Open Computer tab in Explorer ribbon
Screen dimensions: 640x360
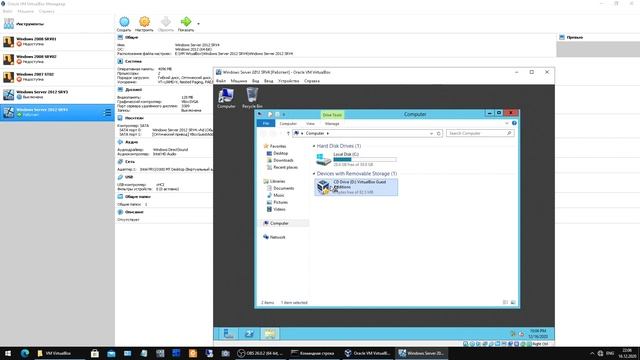point(288,123)
